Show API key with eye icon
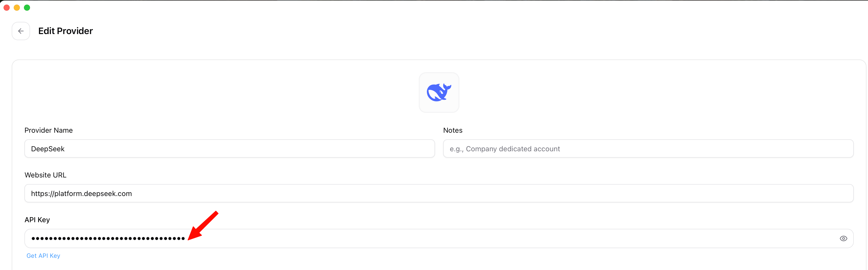 pos(843,238)
